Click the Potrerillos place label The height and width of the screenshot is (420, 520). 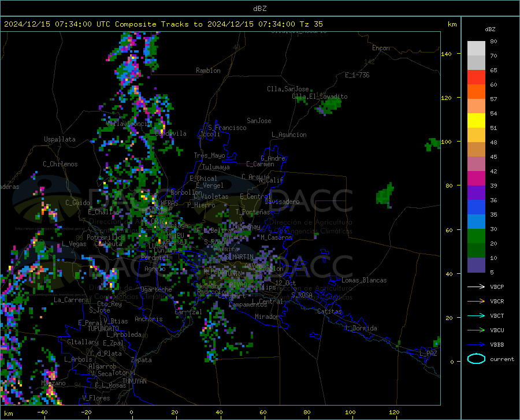coord(106,237)
